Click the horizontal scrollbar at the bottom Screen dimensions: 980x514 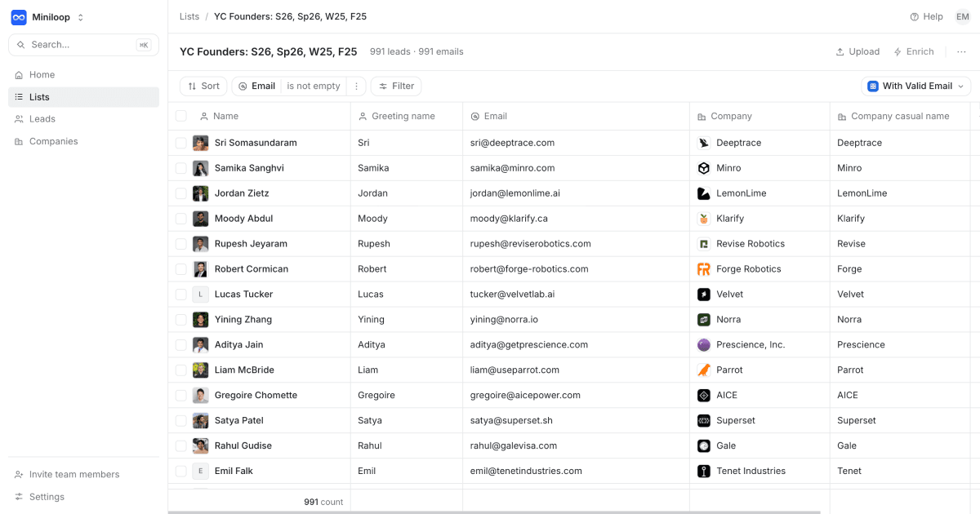point(494,512)
